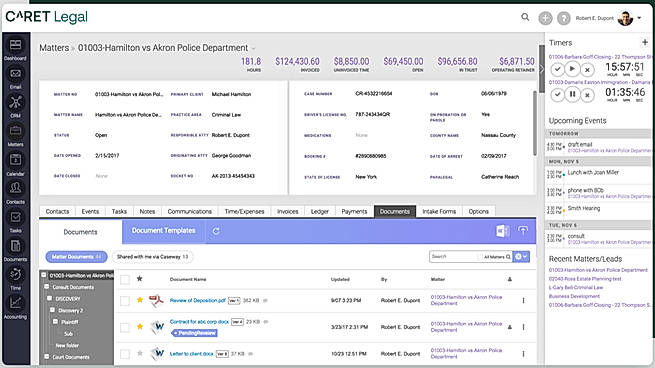The height and width of the screenshot is (368, 655).
Task: Complete the 01:35:46 timer with checkmark
Action: pyautogui.click(x=557, y=95)
